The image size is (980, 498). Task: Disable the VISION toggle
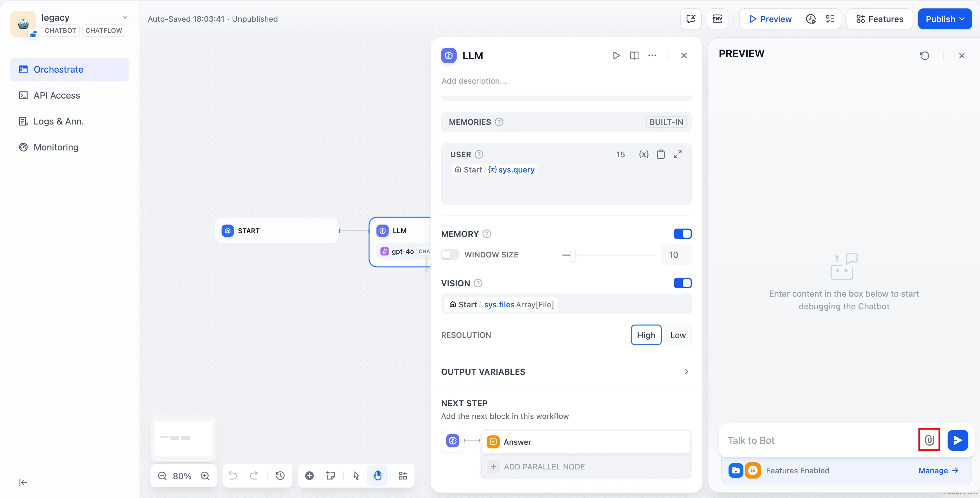tap(682, 283)
